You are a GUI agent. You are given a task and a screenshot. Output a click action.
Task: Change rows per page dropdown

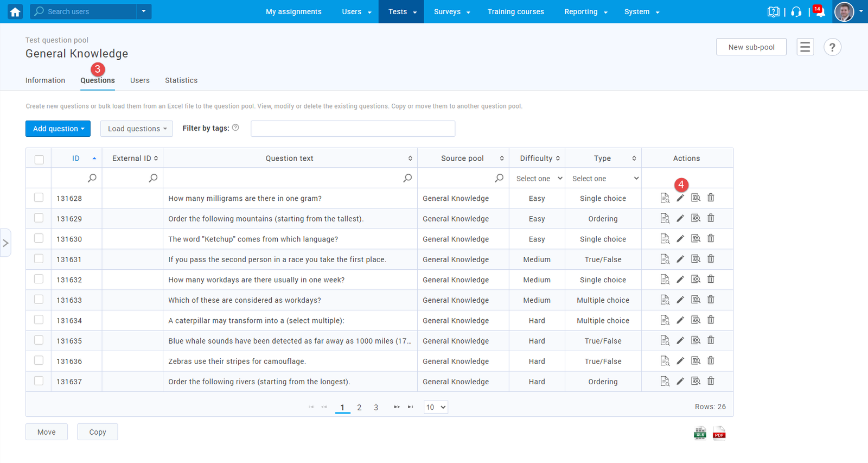click(435, 407)
